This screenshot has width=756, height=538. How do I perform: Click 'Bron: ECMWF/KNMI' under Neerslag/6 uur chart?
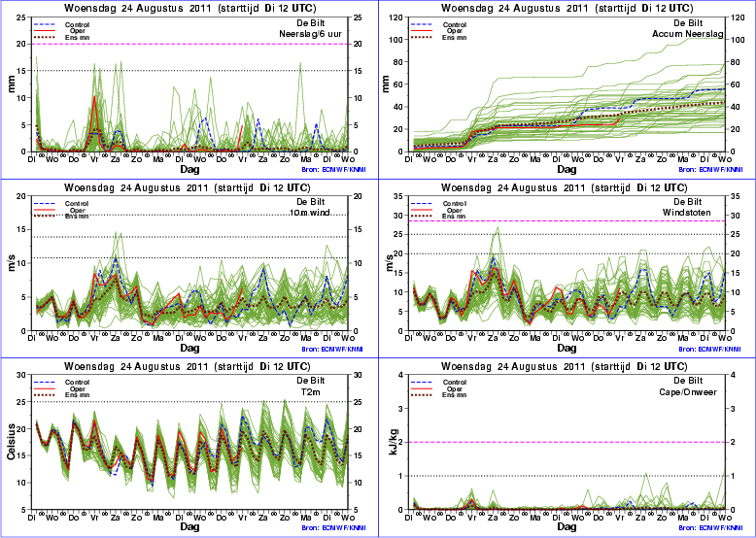332,170
